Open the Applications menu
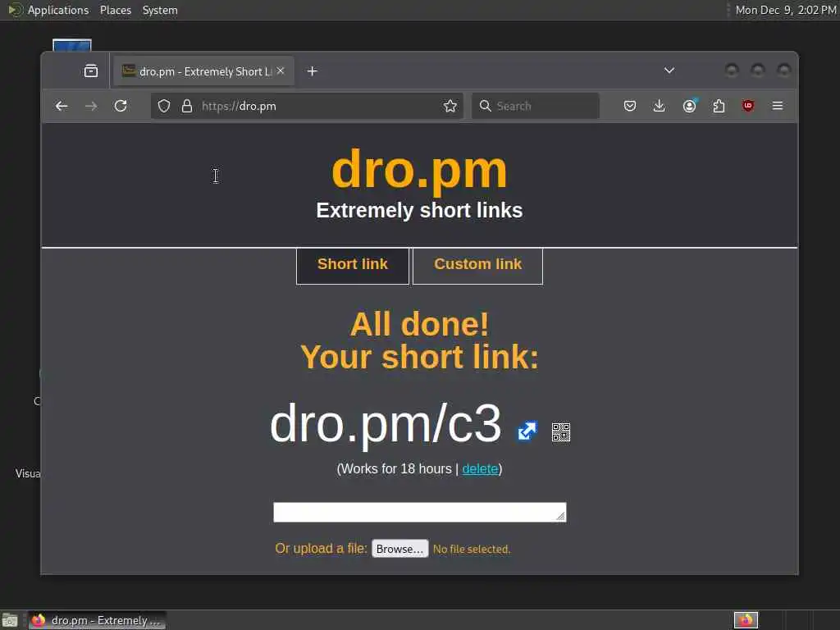This screenshot has width=840, height=630. [58, 10]
